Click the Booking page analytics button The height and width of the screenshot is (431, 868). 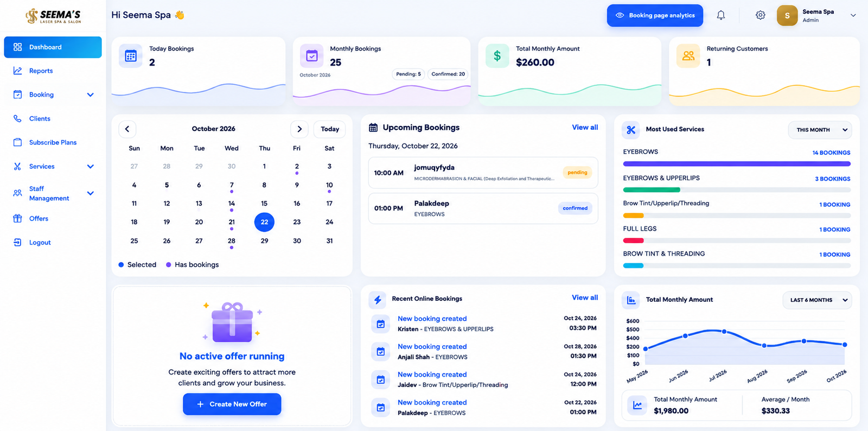(655, 16)
